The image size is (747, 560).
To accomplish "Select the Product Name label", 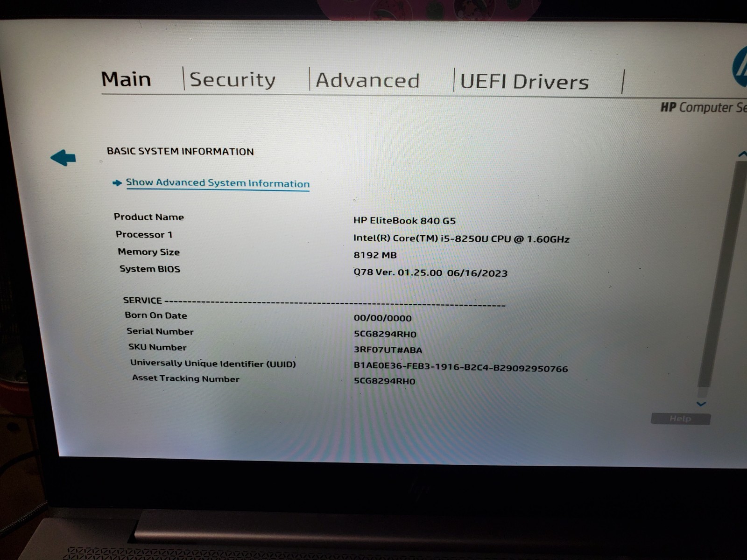I will (x=149, y=217).
